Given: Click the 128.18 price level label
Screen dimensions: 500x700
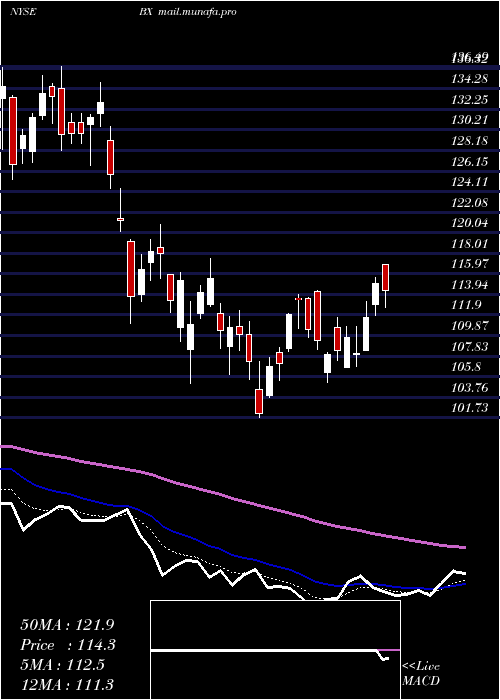Looking at the screenshot, I should pyautogui.click(x=470, y=141).
